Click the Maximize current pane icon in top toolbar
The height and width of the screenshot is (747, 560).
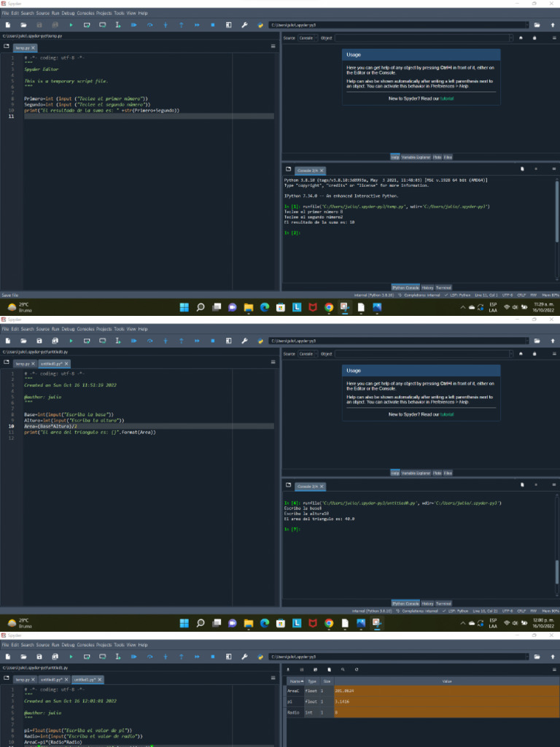[228, 25]
